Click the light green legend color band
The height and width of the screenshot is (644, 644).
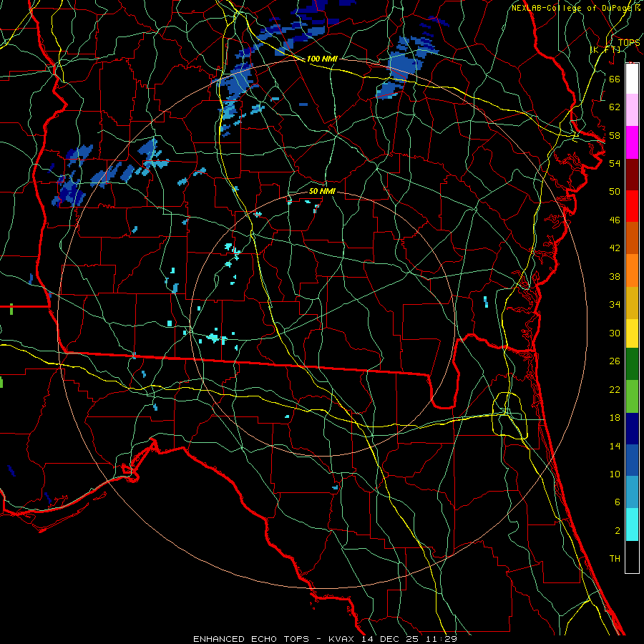(632, 396)
